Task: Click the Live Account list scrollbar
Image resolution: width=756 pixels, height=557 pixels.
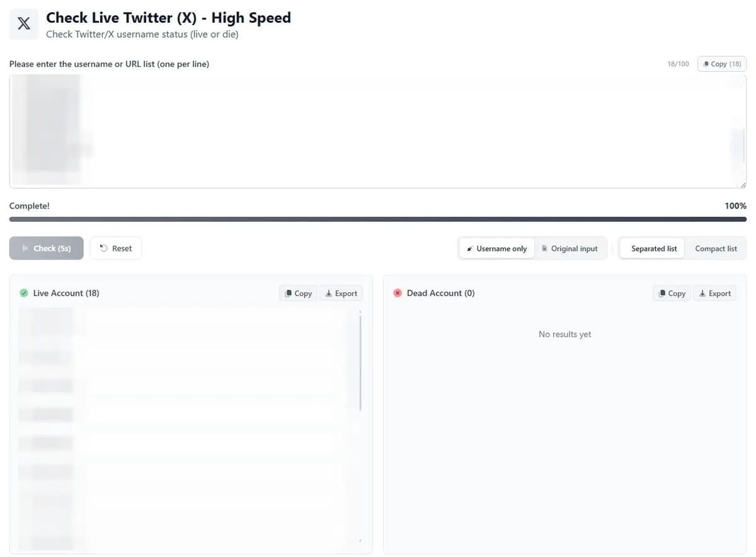Action: 360,364
